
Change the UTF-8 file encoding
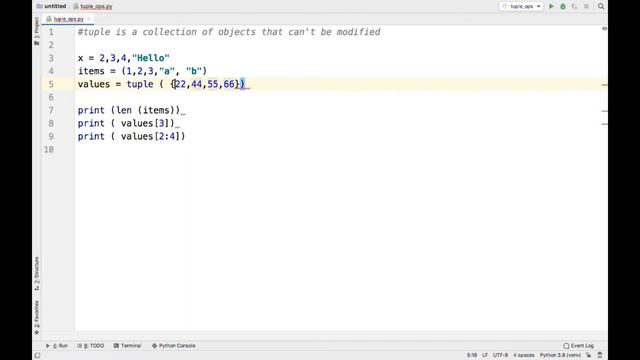click(x=500, y=355)
